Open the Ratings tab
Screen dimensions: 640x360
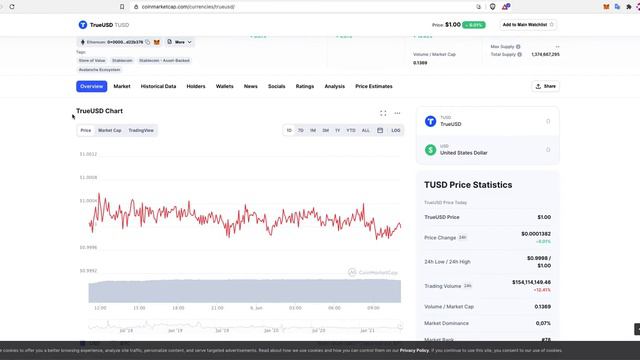305,87
